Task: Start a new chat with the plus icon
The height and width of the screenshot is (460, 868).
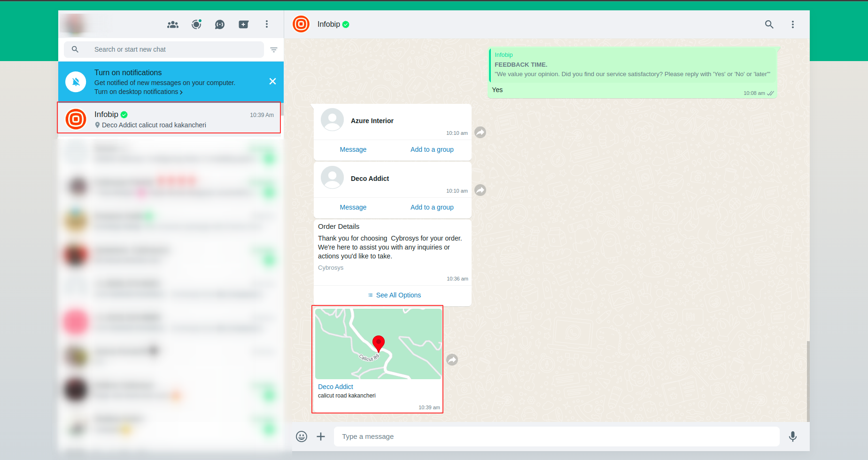Action: tap(243, 24)
